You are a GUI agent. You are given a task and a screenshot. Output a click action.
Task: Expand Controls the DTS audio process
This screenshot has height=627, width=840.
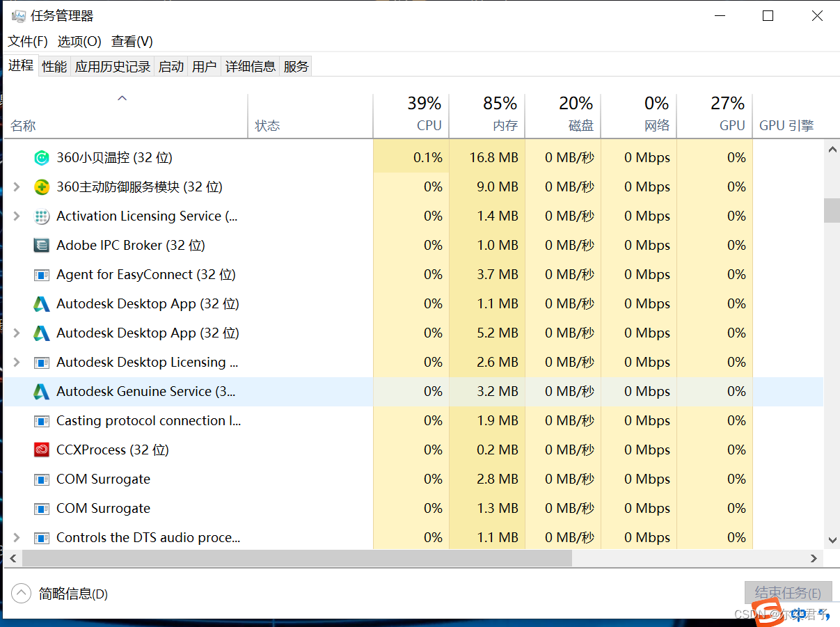coord(17,538)
